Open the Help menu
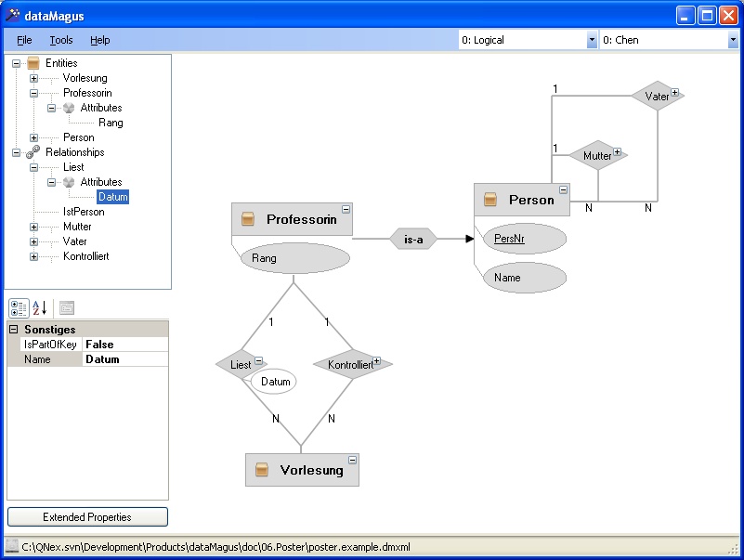Image resolution: width=744 pixels, height=560 pixels. pyautogui.click(x=99, y=40)
